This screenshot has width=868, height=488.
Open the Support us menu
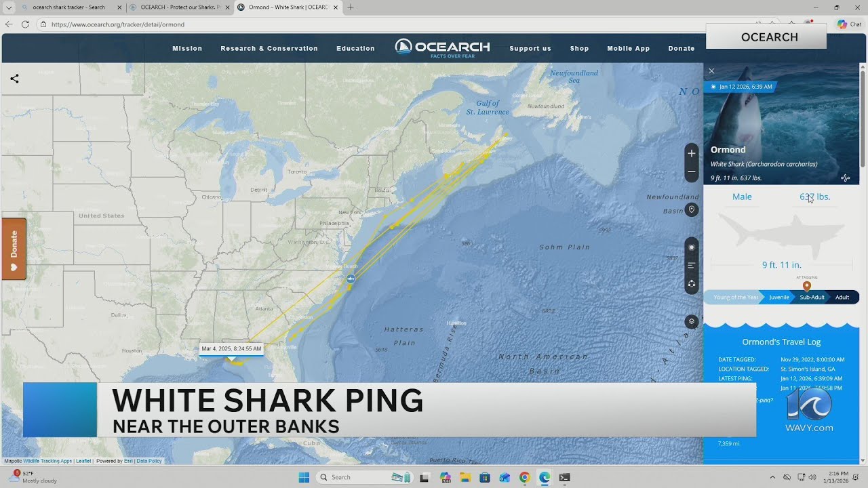tap(530, 48)
